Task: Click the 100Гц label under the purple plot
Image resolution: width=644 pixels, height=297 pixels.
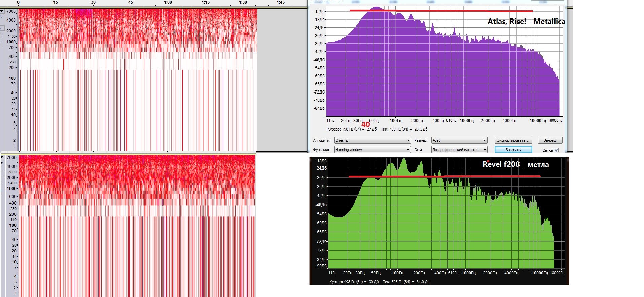Action: 395,121
